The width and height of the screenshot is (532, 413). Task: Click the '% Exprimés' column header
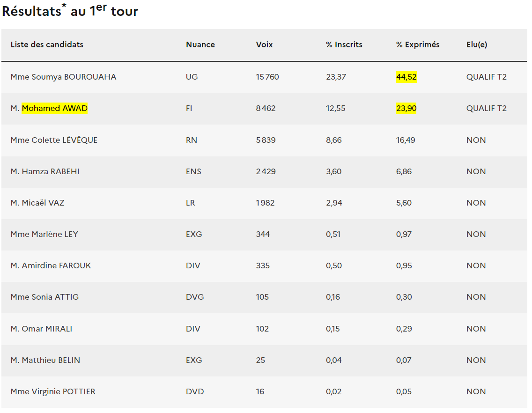417,45
